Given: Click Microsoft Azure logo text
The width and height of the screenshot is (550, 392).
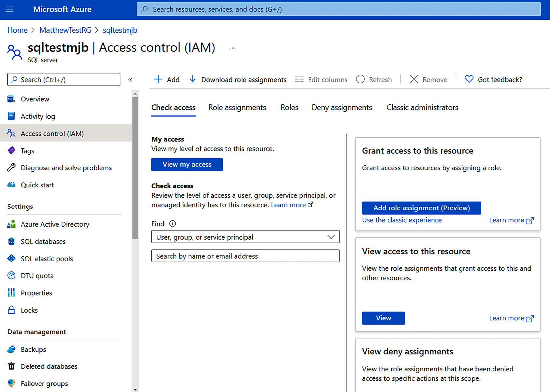Looking at the screenshot, I should pos(62,9).
